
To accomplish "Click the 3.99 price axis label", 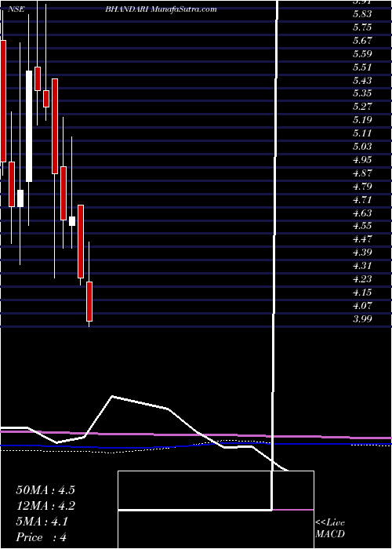I will [362, 319].
